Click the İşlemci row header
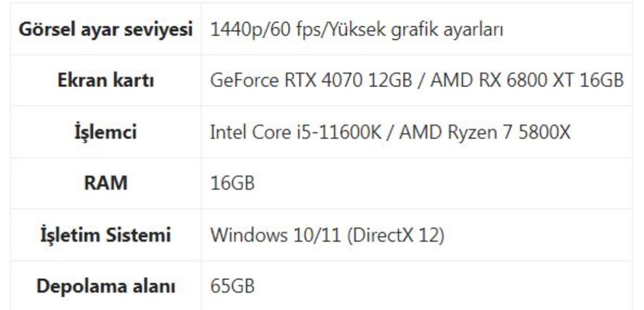This screenshot has height=310, width=644. click(106, 132)
